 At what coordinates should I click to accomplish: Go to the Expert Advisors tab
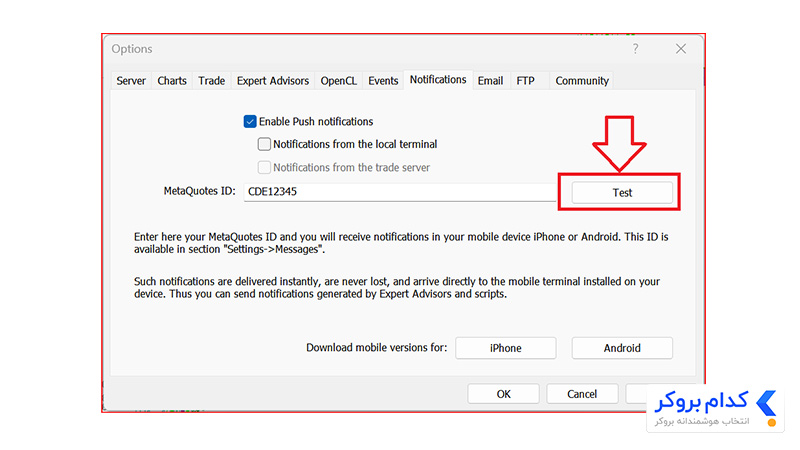click(273, 81)
